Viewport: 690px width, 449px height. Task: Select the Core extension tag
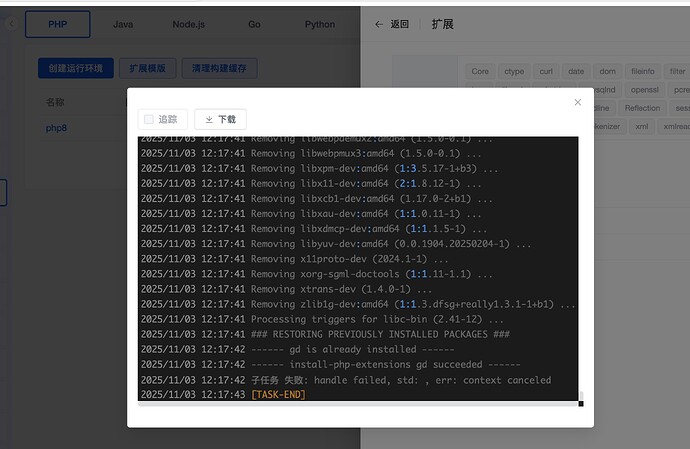(480, 72)
